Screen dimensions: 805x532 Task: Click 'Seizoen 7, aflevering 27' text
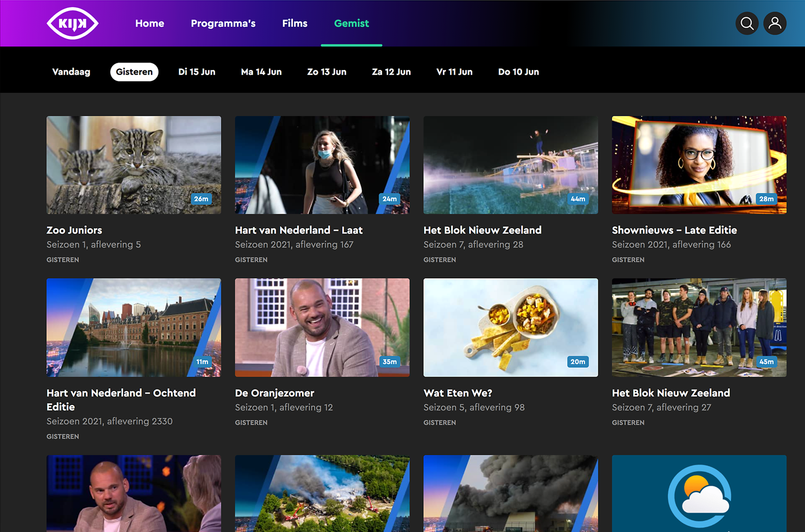tap(661, 407)
